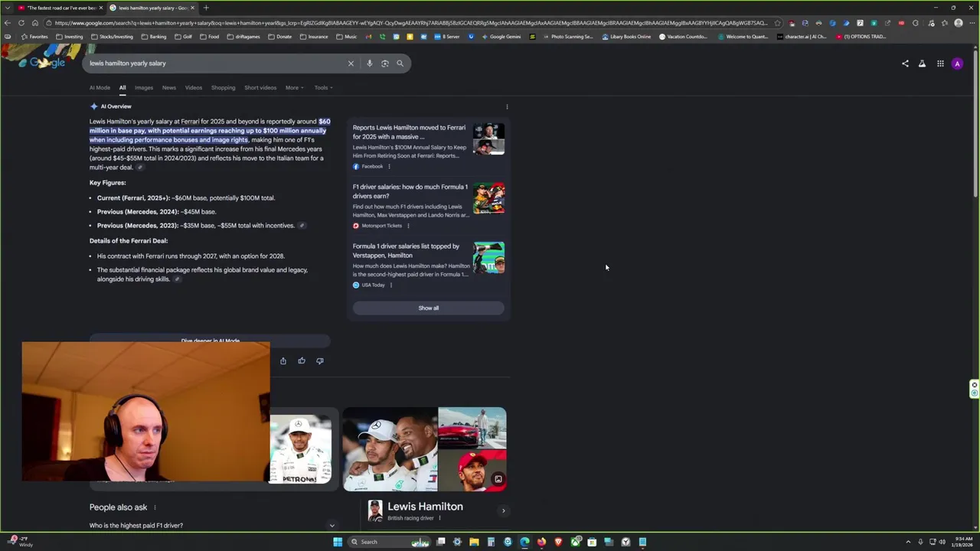Click the new tab plus button
980x551 pixels.
(x=206, y=8)
